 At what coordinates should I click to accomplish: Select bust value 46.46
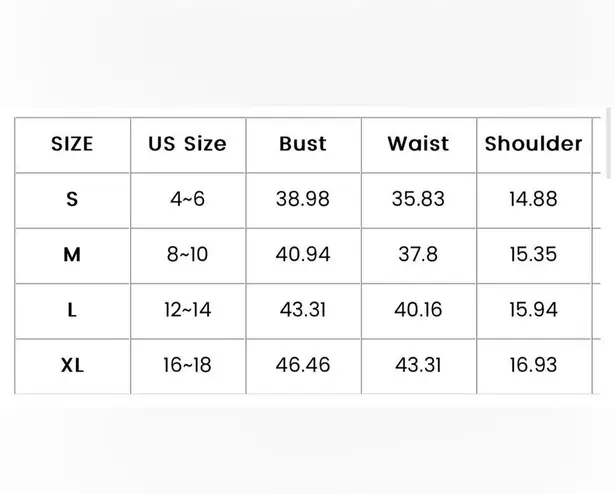303,366
